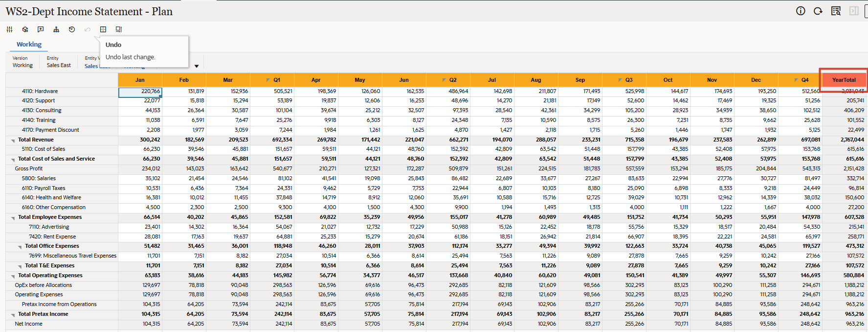The height and width of the screenshot is (332, 868).
Task: Click the column-format icon with vertical arrow
Action: tap(119, 29)
